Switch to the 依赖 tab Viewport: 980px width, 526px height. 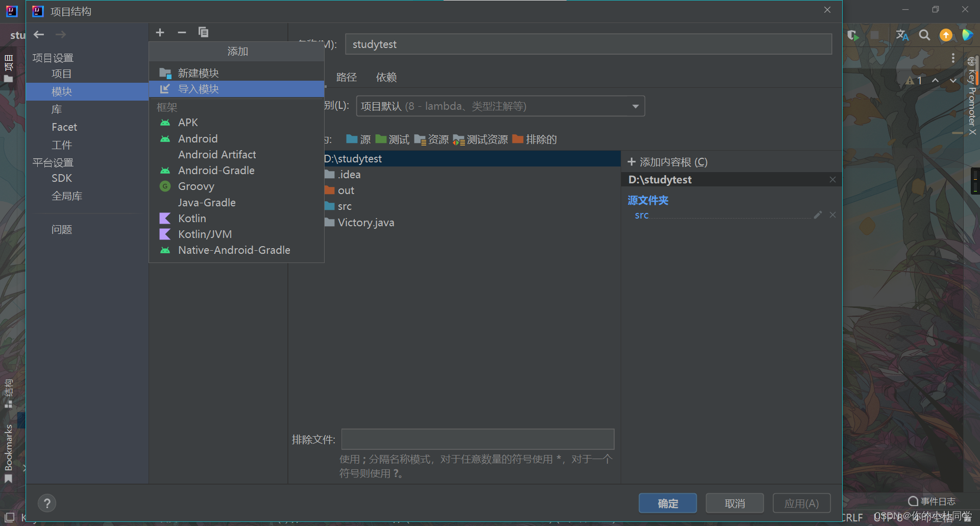[386, 77]
